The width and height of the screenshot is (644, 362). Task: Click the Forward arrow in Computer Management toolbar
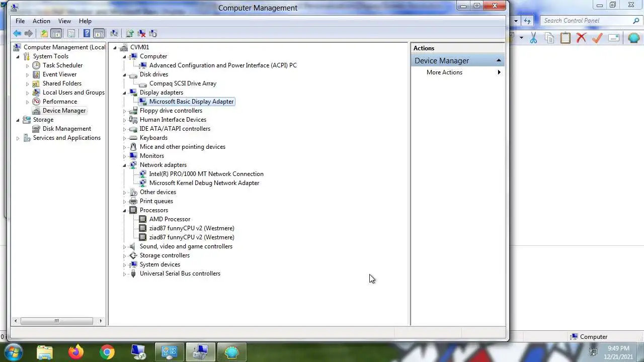point(29,33)
